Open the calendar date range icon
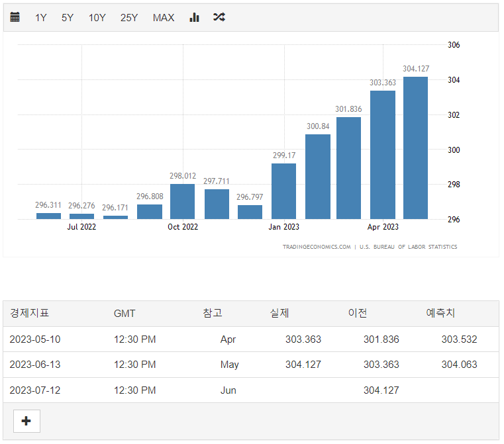Screen dimensions: 504x444 point(15,17)
